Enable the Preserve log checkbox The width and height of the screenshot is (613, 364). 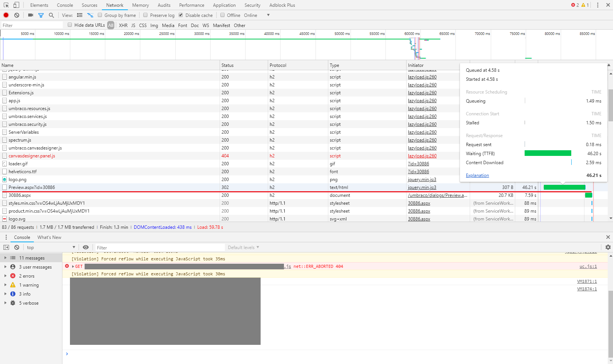pos(145,15)
